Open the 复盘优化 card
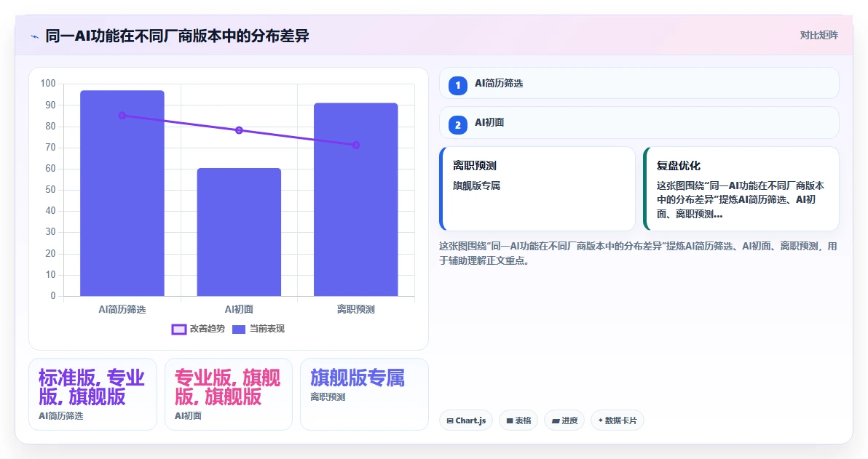The width and height of the screenshot is (868, 459). [741, 188]
